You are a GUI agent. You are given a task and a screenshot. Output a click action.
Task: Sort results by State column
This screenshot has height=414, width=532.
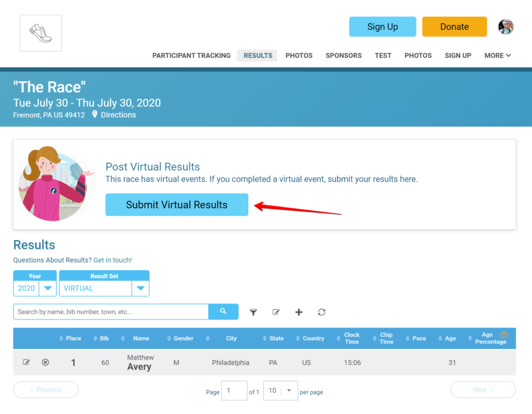273,338
